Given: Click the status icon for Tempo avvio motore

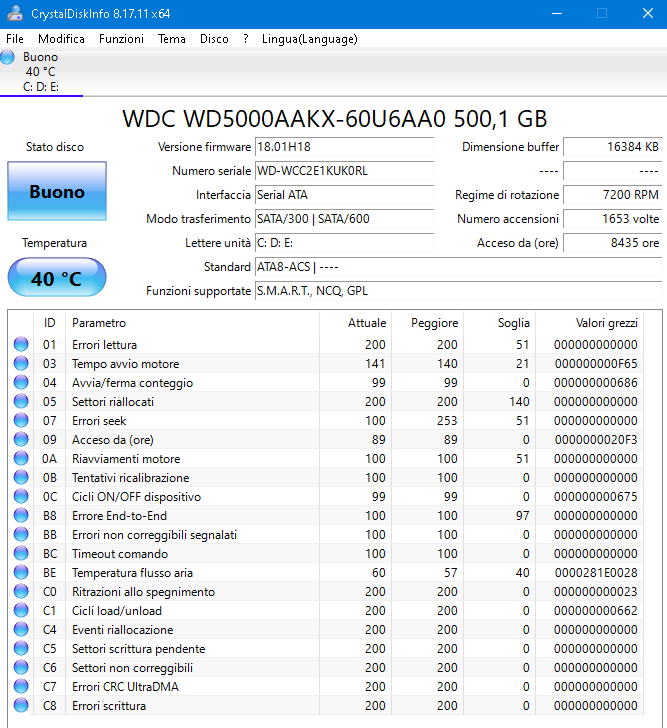Looking at the screenshot, I should click(21, 363).
